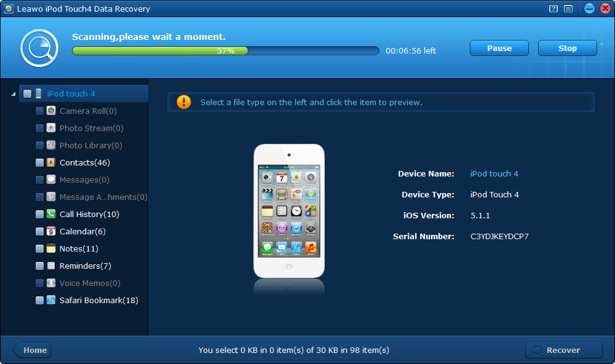The image size is (615, 364).
Task: Toggle the Voice Memos(0) checkbox
Action: coord(39,283)
